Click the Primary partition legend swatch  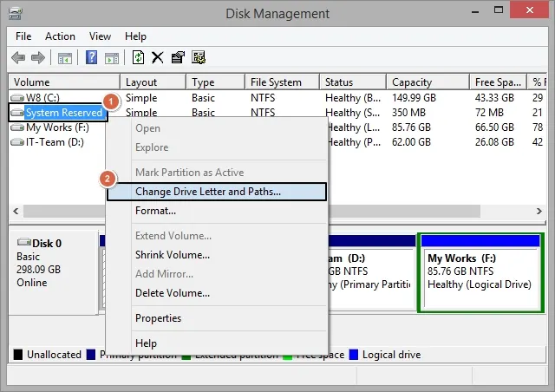point(91,355)
